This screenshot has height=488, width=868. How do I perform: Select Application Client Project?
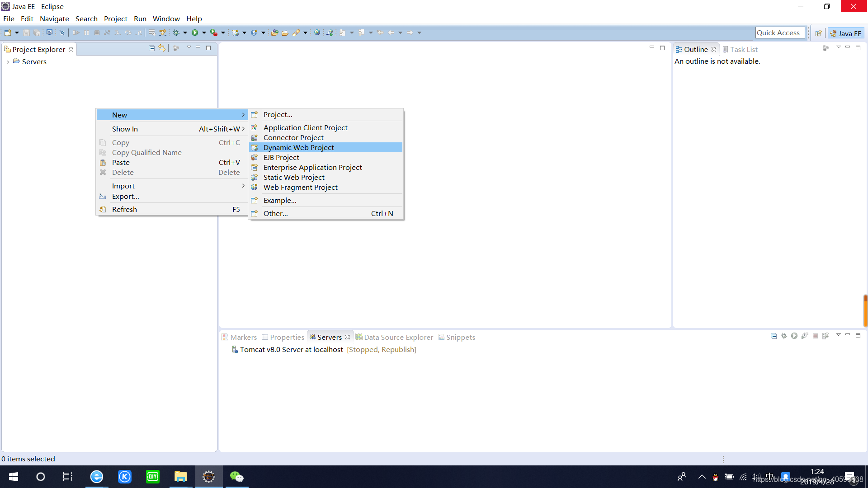point(326,127)
